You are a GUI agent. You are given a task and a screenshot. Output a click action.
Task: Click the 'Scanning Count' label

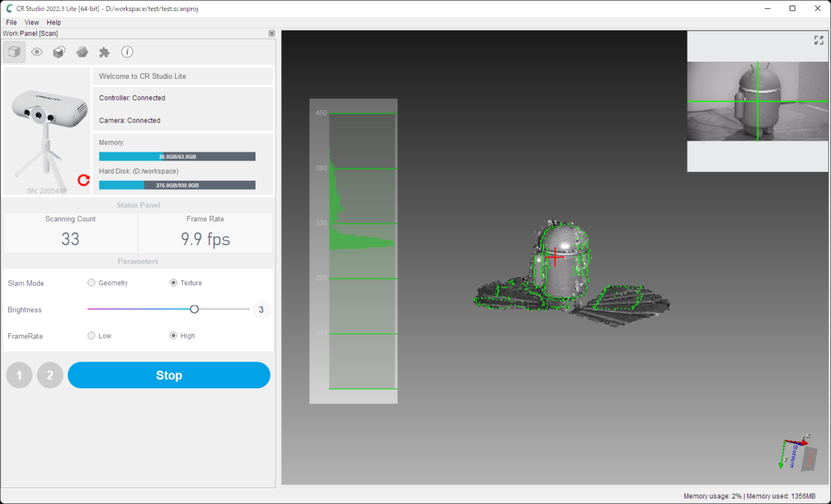click(x=71, y=219)
